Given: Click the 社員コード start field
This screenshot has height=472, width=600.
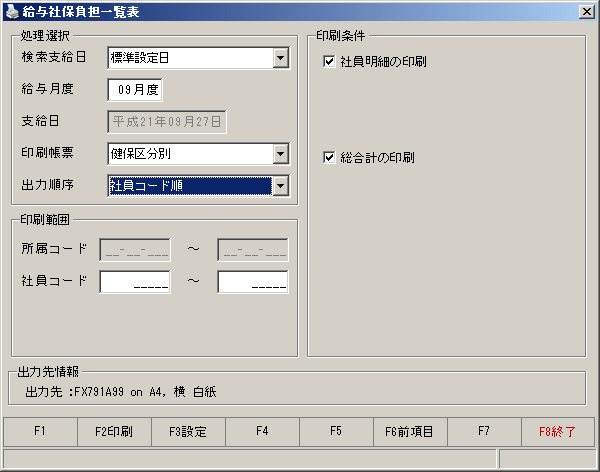Looking at the screenshot, I should (x=135, y=282).
